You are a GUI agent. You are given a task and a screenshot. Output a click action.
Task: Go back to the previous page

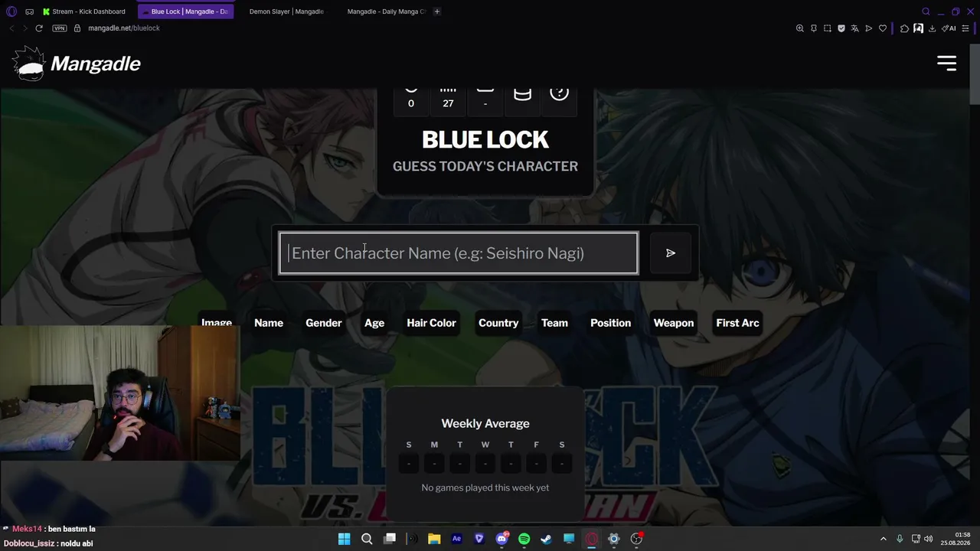[x=11, y=28]
